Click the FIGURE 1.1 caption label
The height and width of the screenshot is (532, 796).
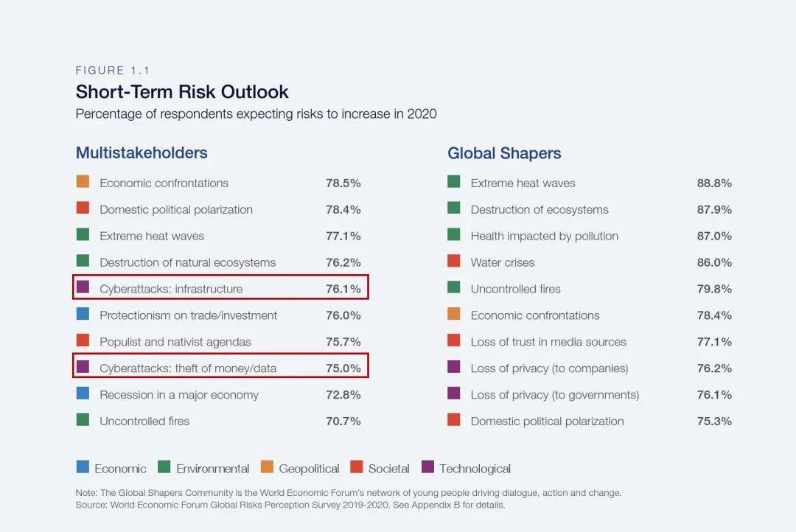pos(112,71)
